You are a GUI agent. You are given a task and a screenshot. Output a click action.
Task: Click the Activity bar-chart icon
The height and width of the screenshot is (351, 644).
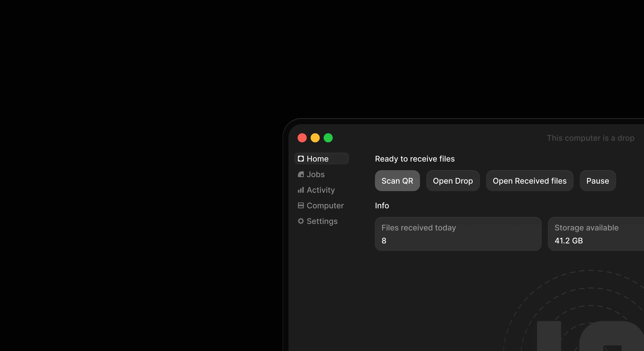pos(301,190)
